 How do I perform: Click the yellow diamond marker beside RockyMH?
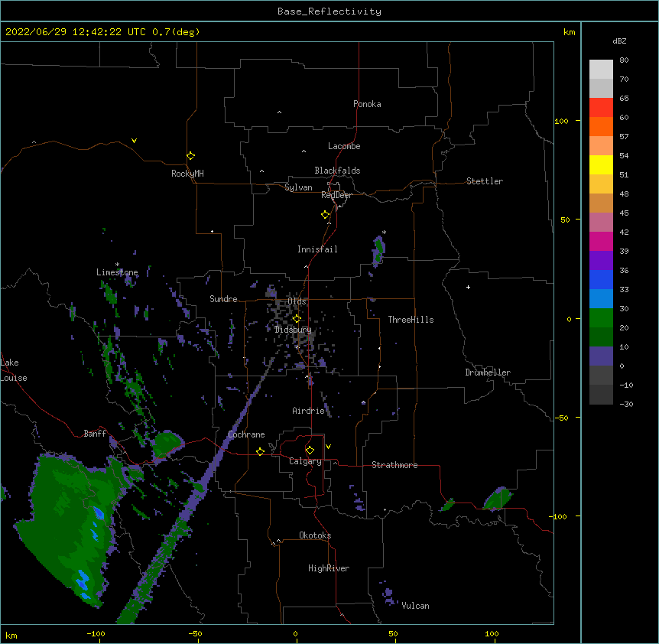coord(190,156)
